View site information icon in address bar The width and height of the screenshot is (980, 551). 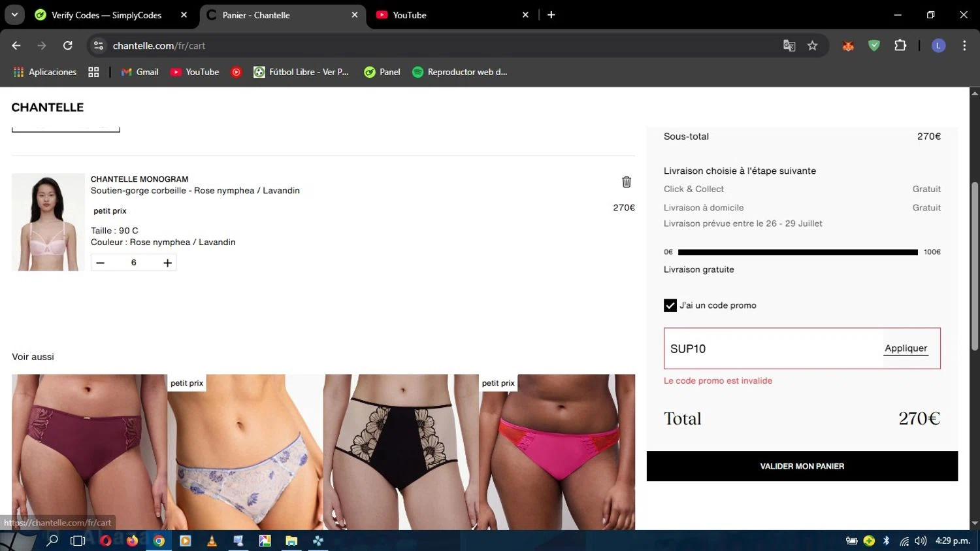point(99,46)
